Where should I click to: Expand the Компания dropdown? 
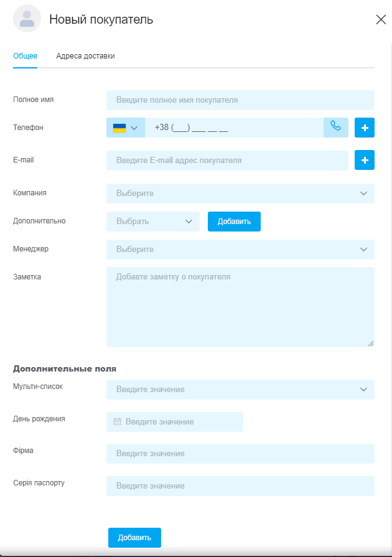pos(240,194)
